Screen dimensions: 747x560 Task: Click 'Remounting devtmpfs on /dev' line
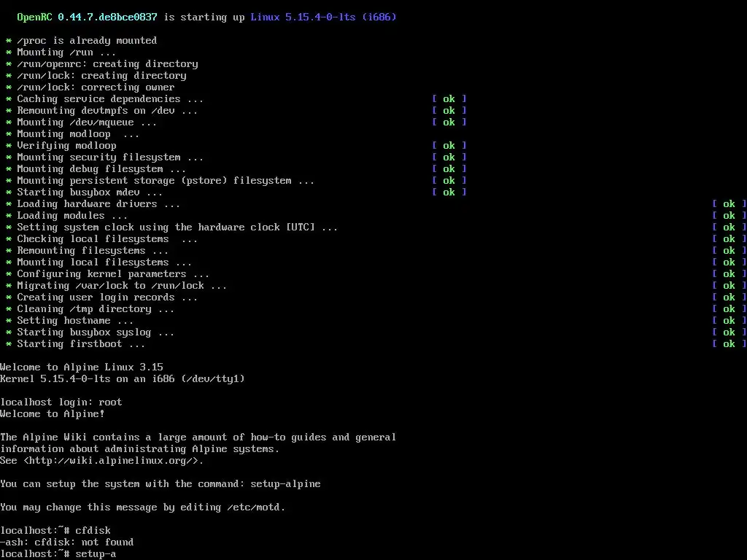pos(107,111)
